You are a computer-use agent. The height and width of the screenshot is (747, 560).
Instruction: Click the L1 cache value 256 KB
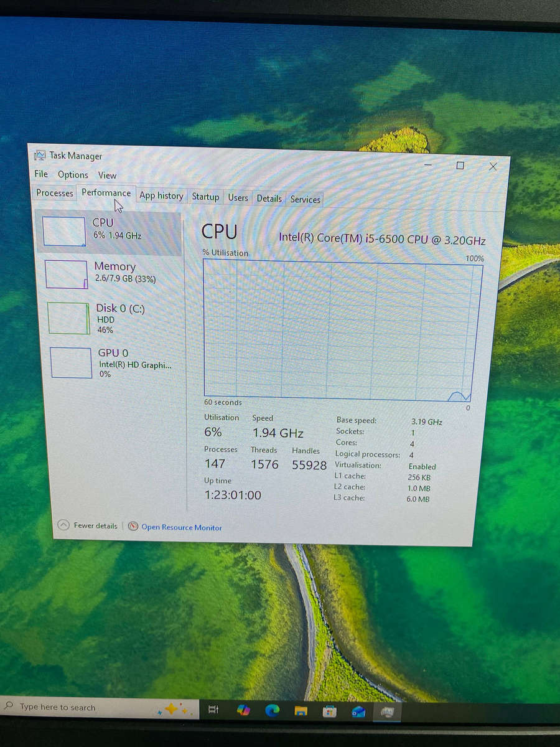[419, 477]
